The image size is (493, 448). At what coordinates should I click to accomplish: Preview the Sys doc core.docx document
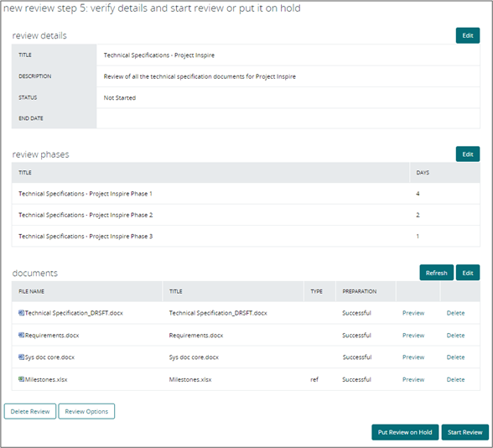pyautogui.click(x=413, y=357)
